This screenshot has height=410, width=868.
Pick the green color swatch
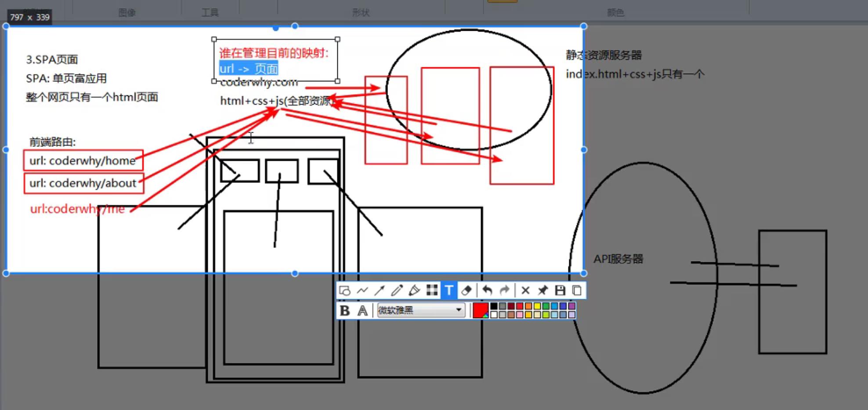[x=546, y=306]
